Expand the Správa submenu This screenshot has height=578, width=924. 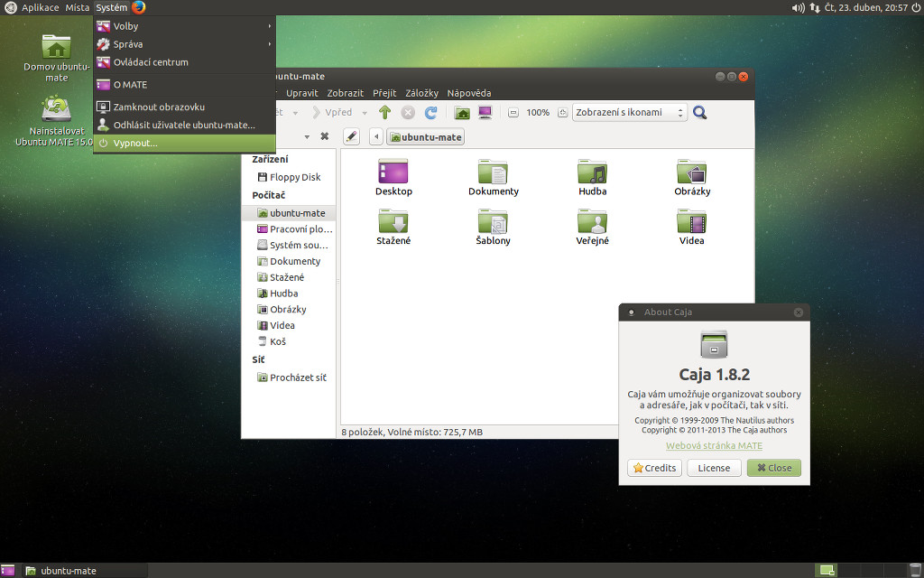[x=184, y=44]
